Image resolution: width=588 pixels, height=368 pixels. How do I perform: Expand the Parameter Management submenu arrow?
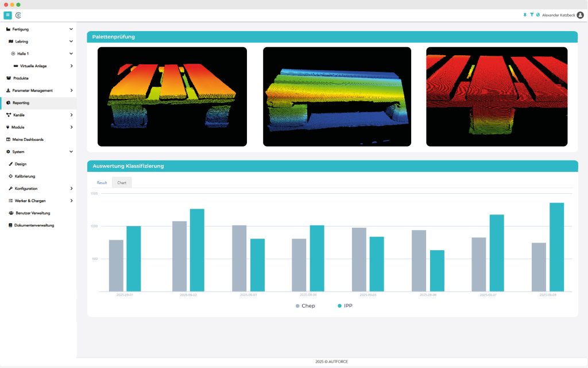[x=71, y=90]
